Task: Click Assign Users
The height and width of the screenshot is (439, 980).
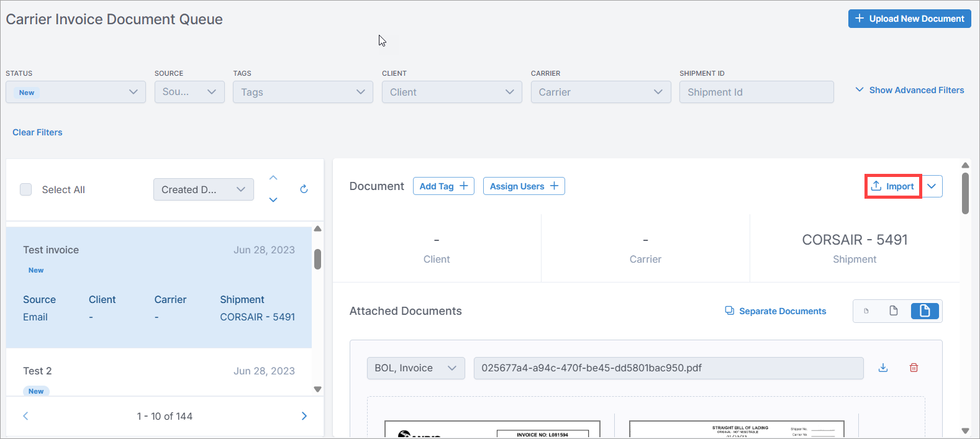Action: [x=524, y=186]
